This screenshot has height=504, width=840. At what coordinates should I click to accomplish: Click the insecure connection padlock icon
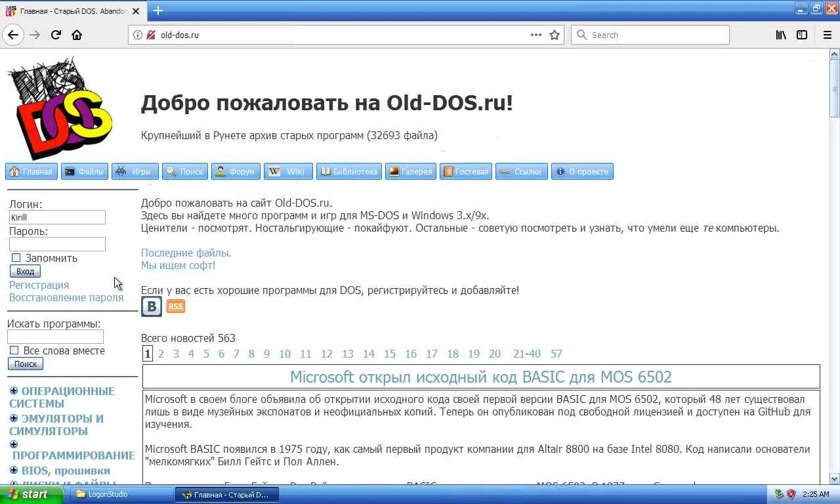coord(151,35)
